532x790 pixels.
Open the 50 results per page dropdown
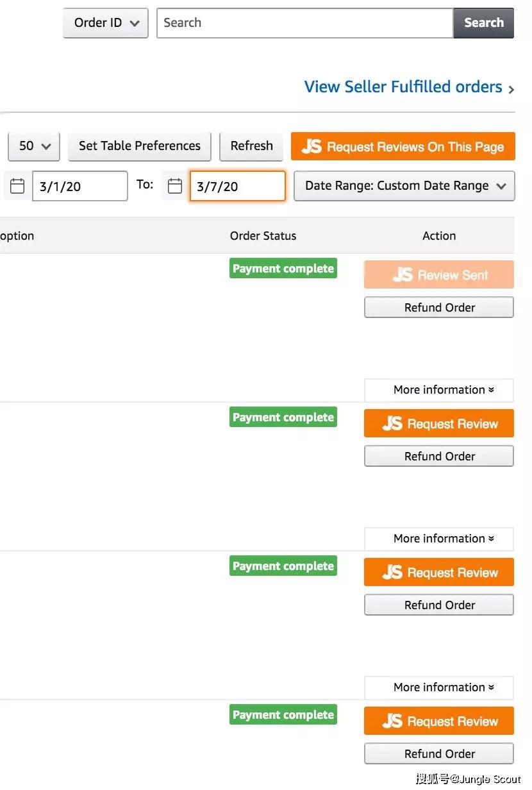click(34, 146)
